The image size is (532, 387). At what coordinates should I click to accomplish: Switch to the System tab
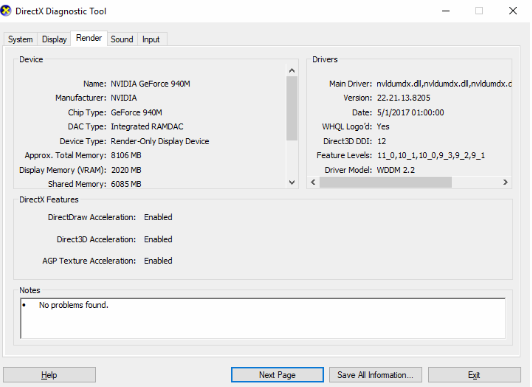pos(20,39)
